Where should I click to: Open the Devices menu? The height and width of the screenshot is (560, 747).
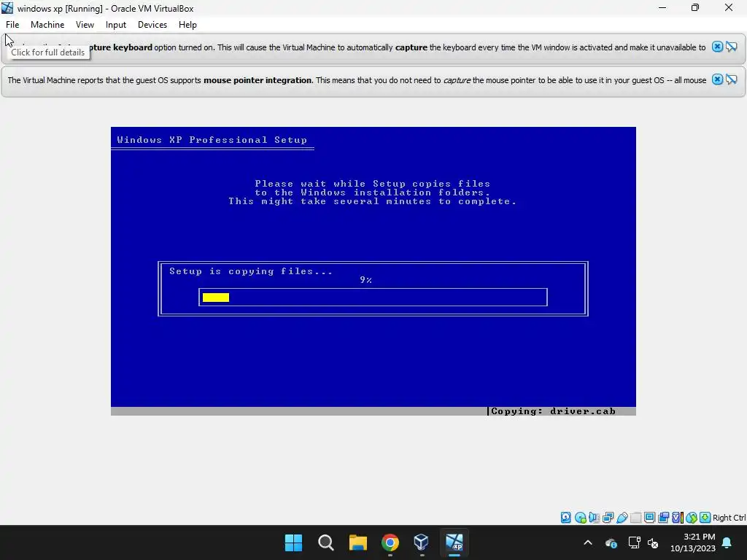(x=152, y=25)
